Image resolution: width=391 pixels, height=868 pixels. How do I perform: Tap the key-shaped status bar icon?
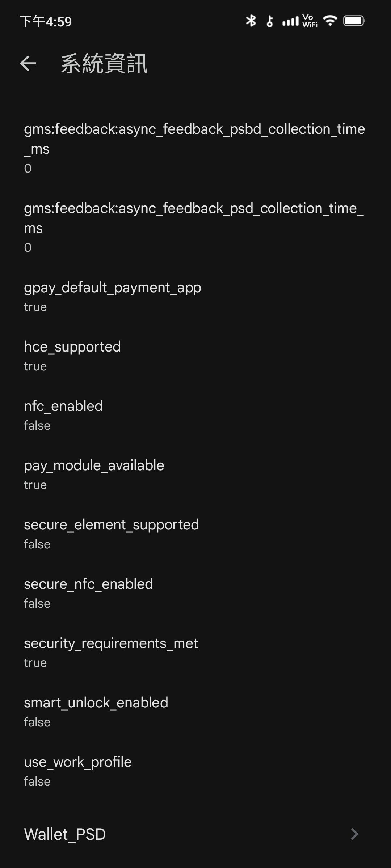point(270,21)
